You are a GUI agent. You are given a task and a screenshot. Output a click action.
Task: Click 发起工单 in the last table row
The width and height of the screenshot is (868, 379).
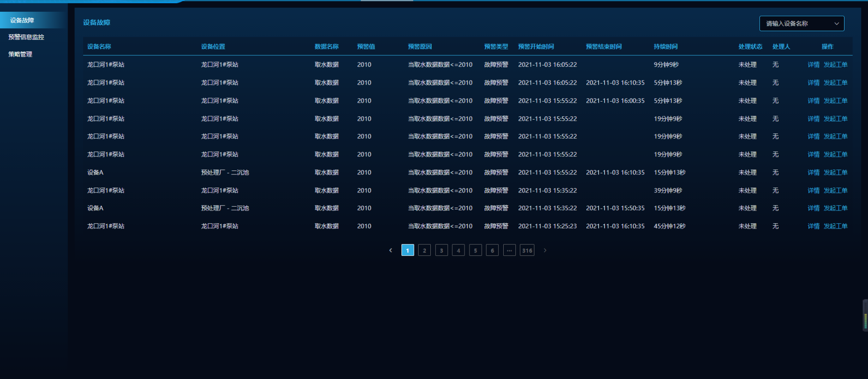[835, 226]
